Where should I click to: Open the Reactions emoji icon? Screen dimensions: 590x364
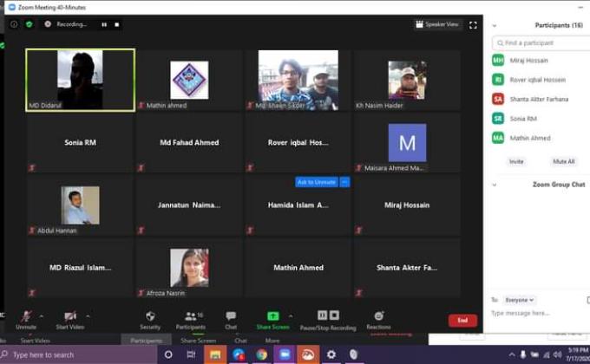tap(378, 316)
